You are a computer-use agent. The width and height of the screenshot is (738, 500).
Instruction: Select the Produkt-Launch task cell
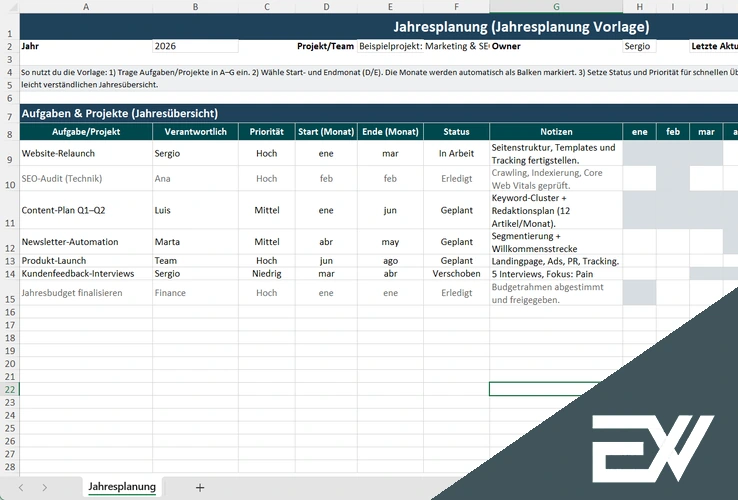85,260
